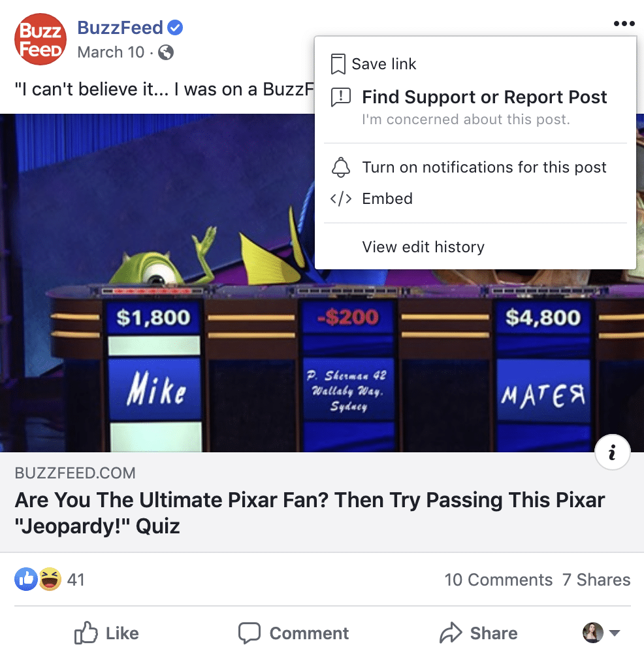The width and height of the screenshot is (644, 651).
Task: Open the 10 Comments link
Action: point(498,580)
